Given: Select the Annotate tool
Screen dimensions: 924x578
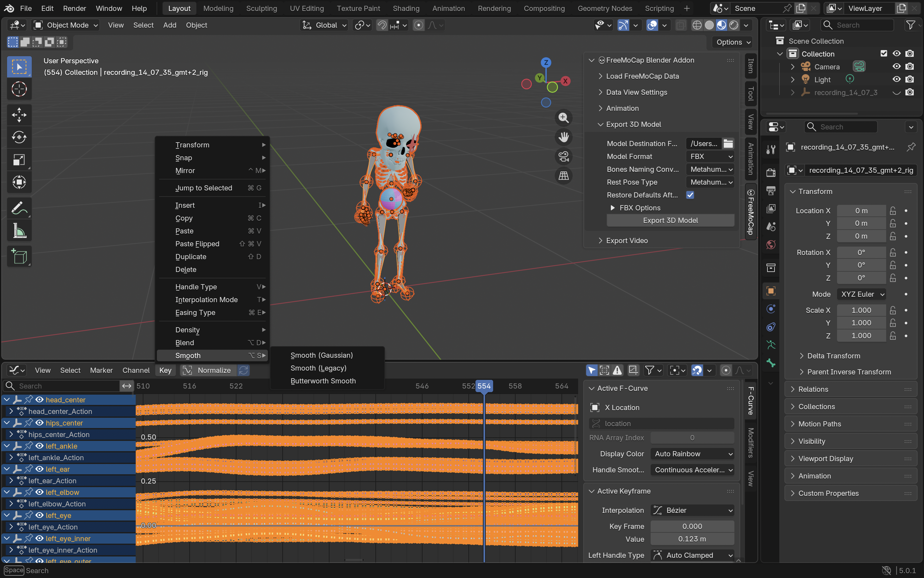Looking at the screenshot, I should pos(19,208).
